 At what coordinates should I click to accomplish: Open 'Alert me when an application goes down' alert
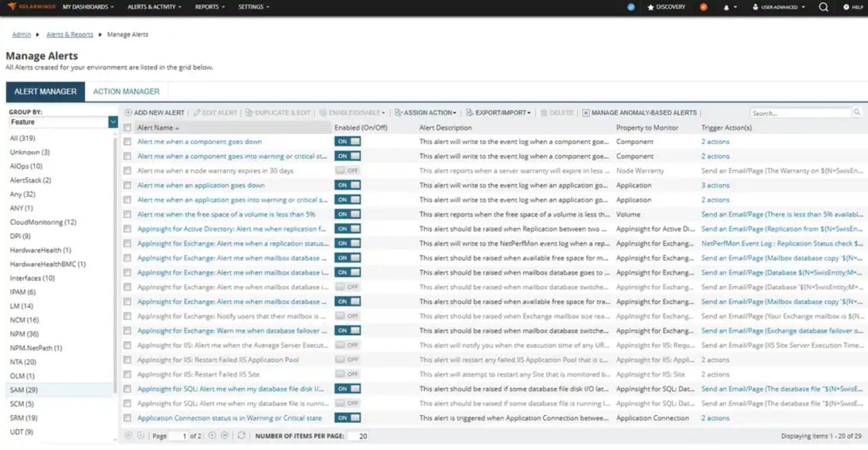(x=201, y=185)
